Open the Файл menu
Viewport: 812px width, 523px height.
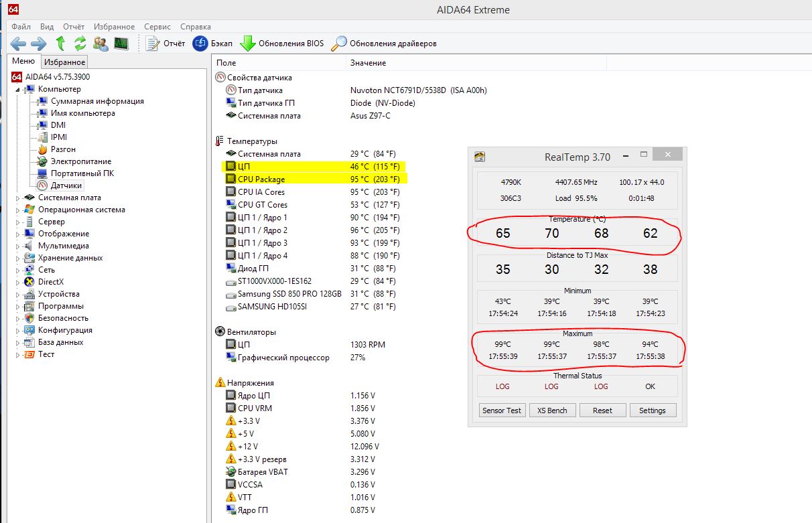[21, 27]
